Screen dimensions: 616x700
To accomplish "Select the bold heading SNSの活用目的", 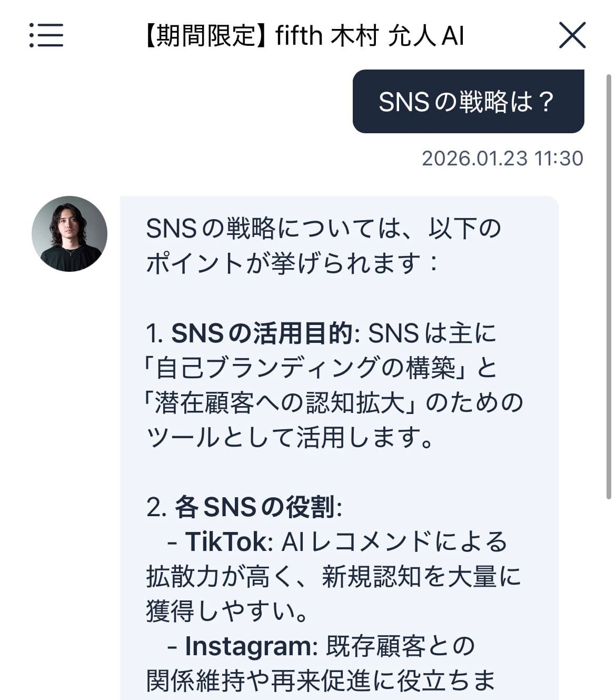I will point(262,333).
